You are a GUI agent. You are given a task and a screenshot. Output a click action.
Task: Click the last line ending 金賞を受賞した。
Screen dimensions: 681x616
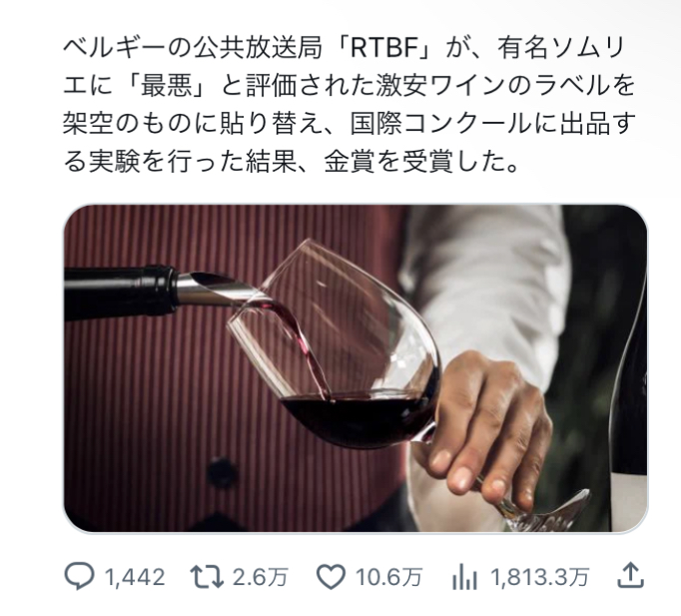coord(291,162)
